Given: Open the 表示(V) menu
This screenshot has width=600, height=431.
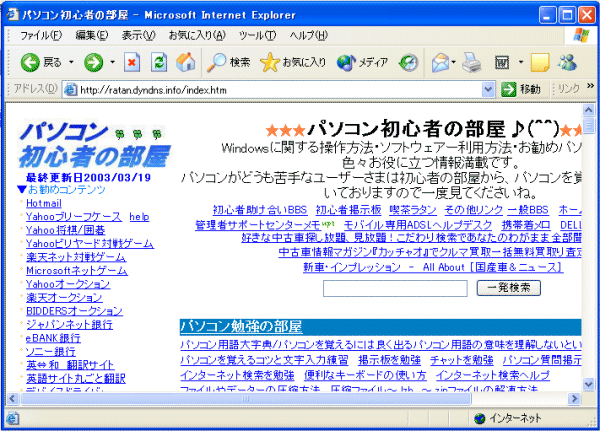Looking at the screenshot, I should click(138, 36).
